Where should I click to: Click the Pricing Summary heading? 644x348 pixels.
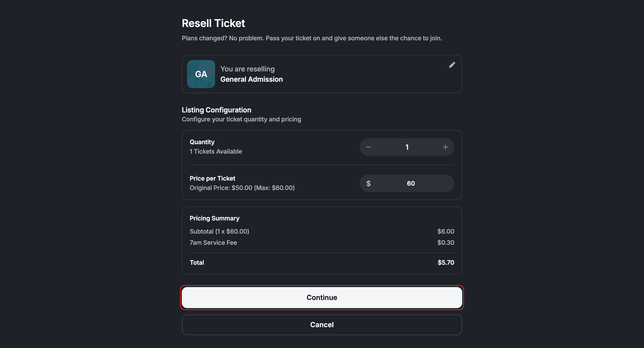(214, 218)
